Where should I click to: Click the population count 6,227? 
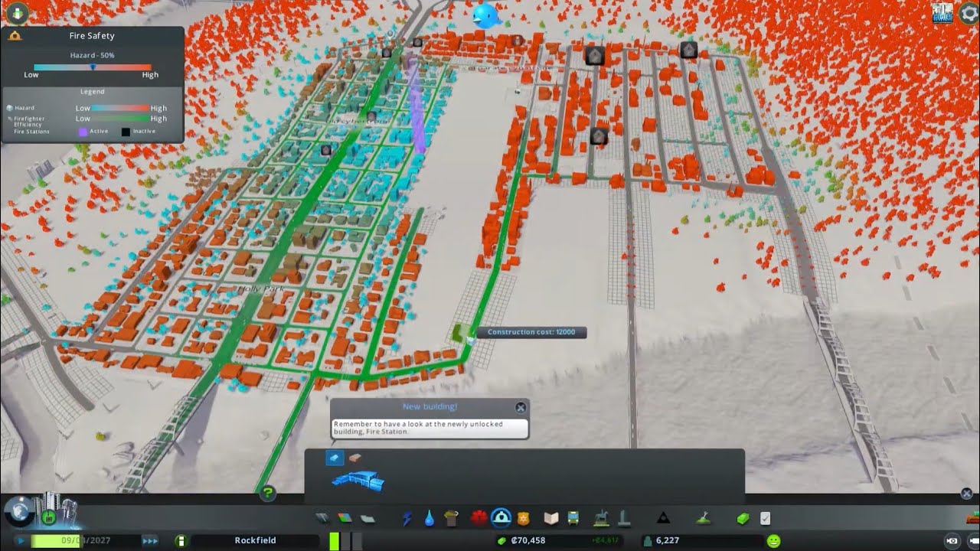pyautogui.click(x=667, y=540)
